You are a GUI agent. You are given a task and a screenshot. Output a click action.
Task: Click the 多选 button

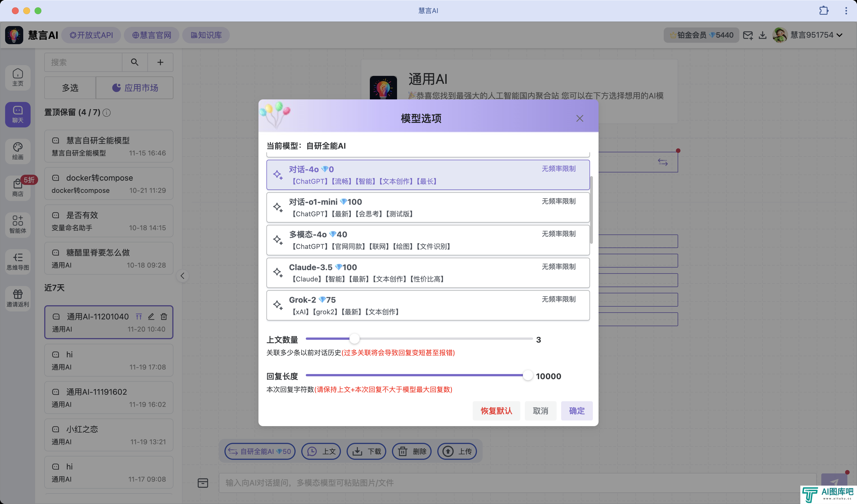[x=70, y=88]
